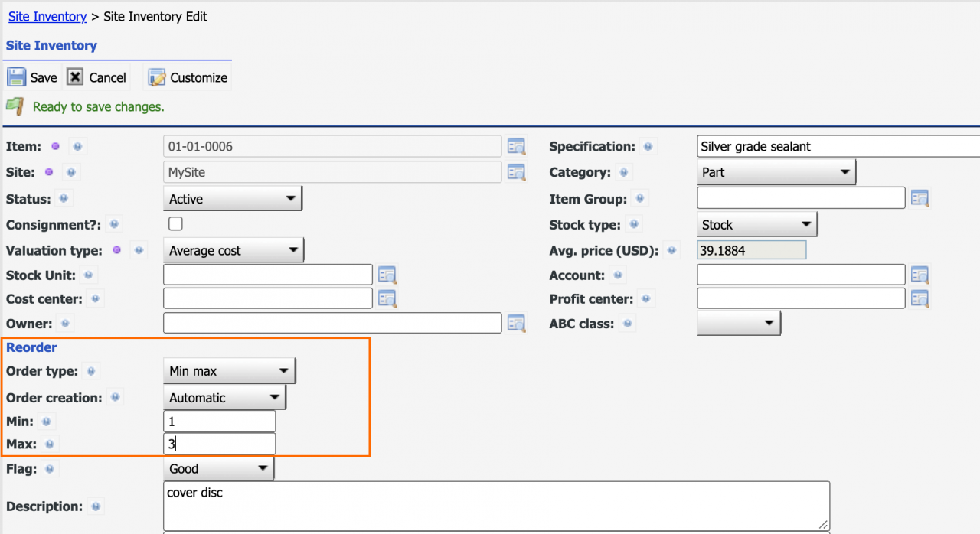Click the help icon next to Status label

(x=64, y=199)
